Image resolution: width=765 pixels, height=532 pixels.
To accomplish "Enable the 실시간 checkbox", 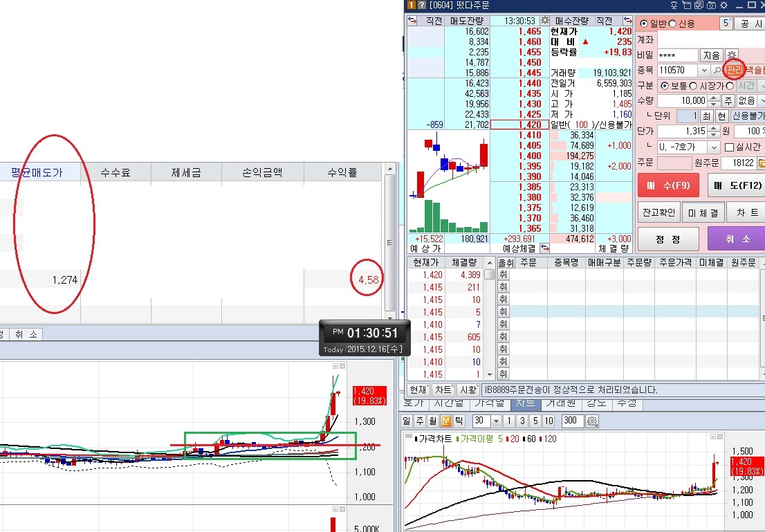I will pos(729,147).
